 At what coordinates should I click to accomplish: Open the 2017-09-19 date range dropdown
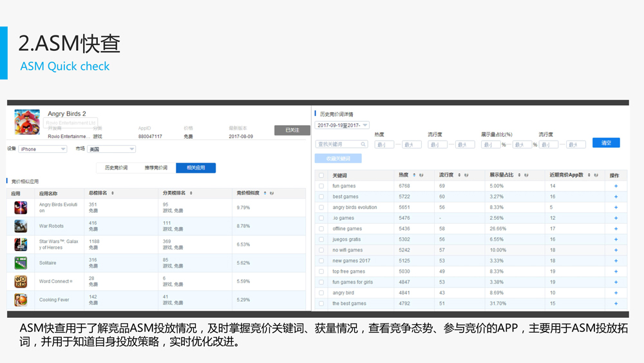[x=342, y=125]
